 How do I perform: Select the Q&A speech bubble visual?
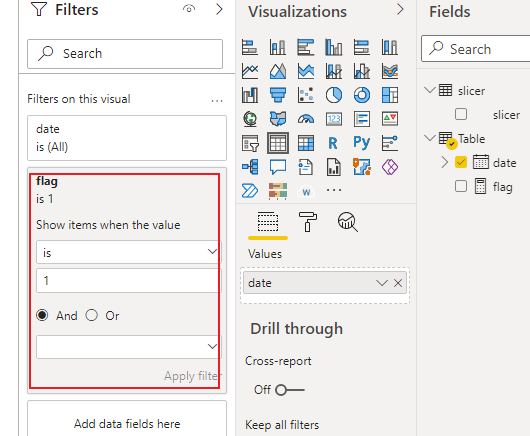pos(278,167)
